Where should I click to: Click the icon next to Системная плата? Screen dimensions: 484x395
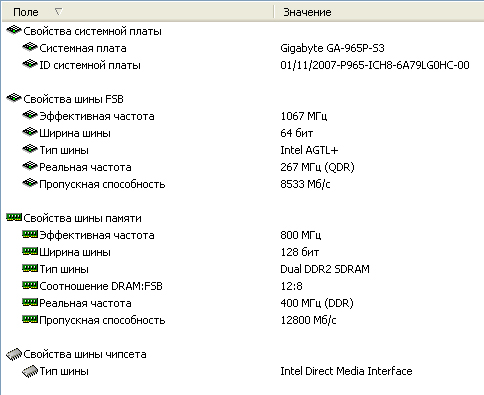[x=30, y=47]
